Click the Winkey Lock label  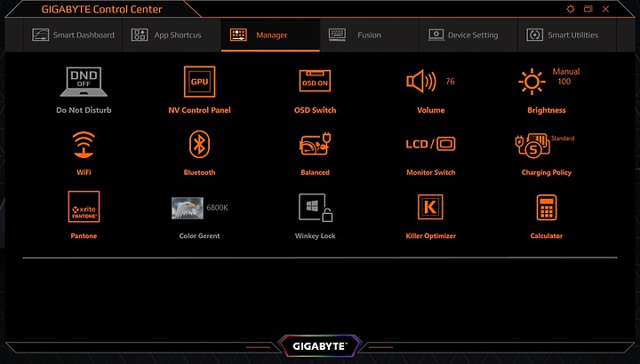315,235
